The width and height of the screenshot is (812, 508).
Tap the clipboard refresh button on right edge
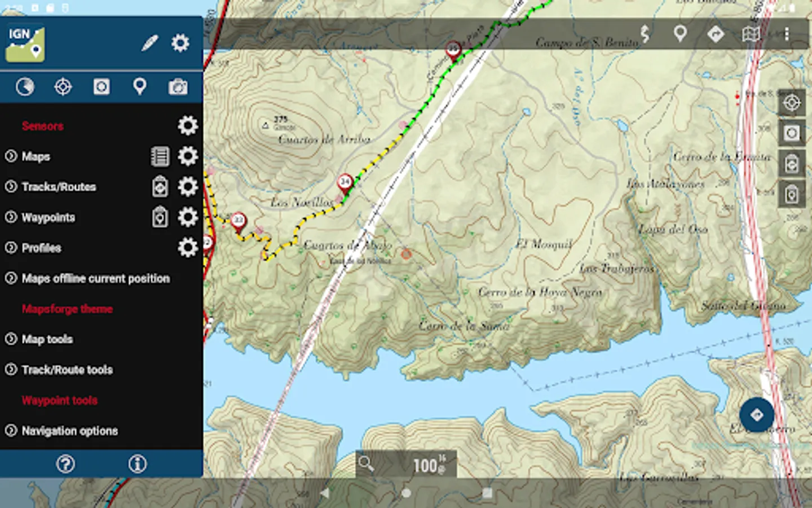click(792, 164)
